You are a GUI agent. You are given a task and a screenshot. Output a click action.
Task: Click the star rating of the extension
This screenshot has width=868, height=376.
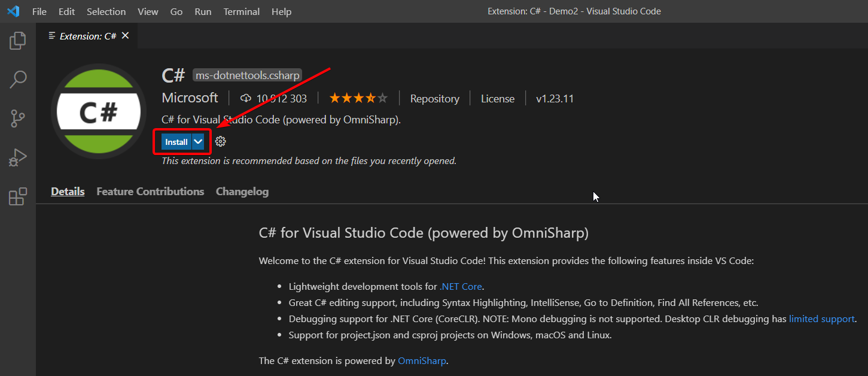click(358, 98)
